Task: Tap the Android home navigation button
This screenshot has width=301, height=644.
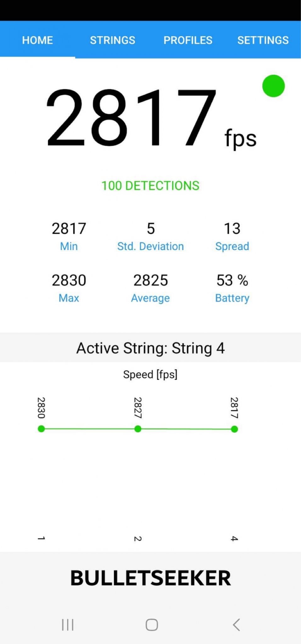Action: 152,625
